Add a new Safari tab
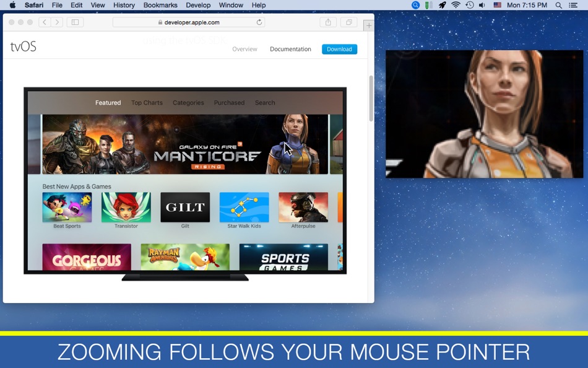Viewport: 588px width, 368px height. [x=369, y=25]
